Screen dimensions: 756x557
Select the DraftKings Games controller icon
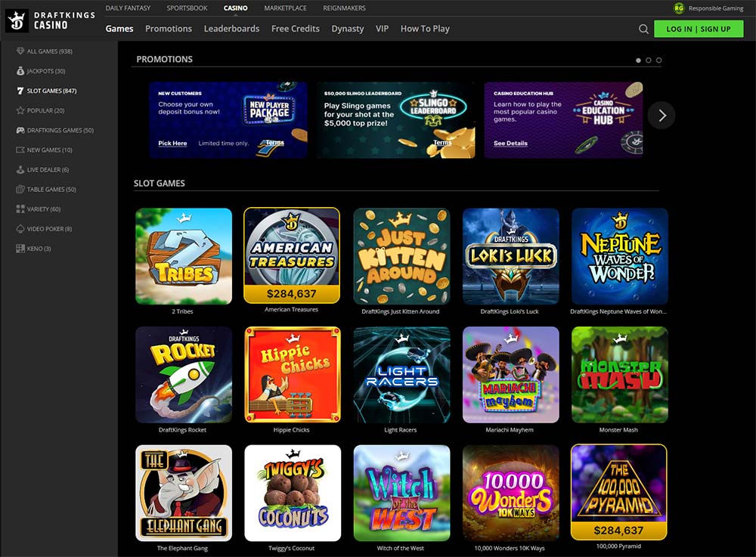(20, 130)
